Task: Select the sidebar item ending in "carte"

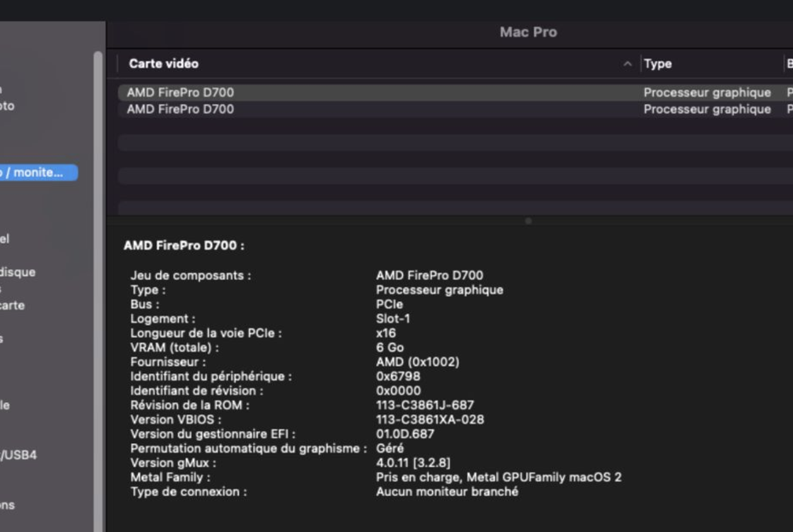Action: (13, 305)
